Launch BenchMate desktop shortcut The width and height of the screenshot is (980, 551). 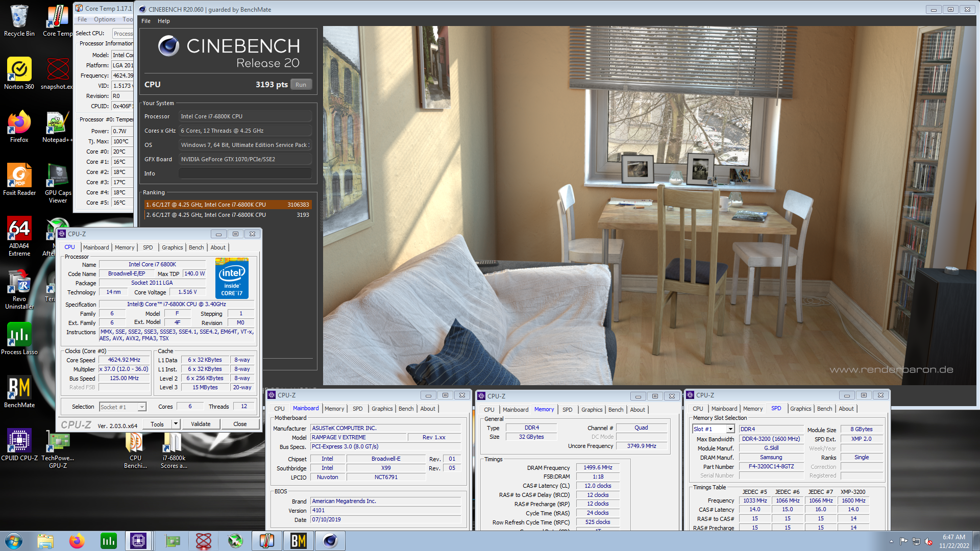pos(19,392)
